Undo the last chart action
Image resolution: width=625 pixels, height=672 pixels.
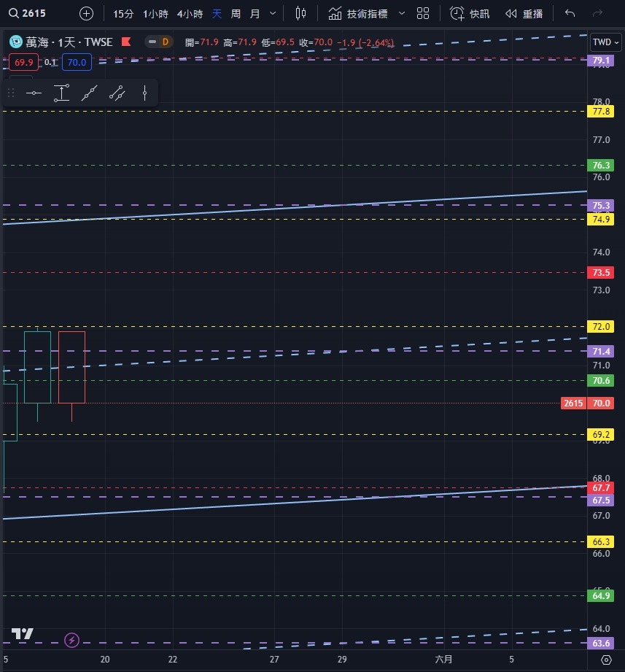tap(570, 14)
